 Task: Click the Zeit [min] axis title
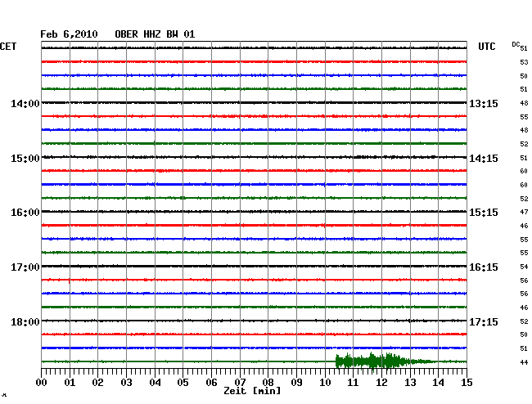pyautogui.click(x=252, y=391)
